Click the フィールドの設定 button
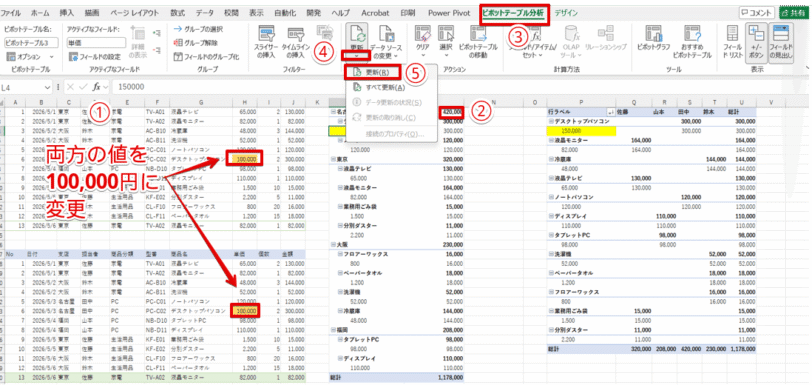 [95, 56]
